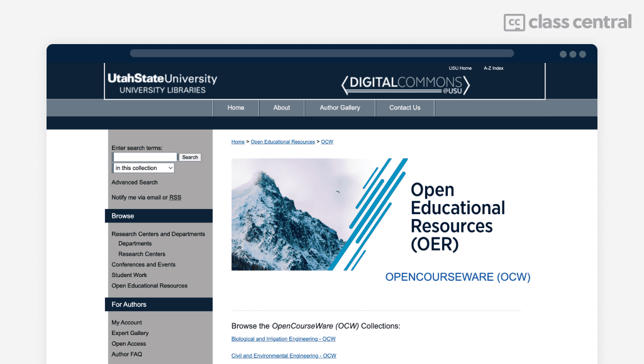Open the 'in this collection' dropdown
The height and width of the screenshot is (364, 644).
[x=143, y=168]
